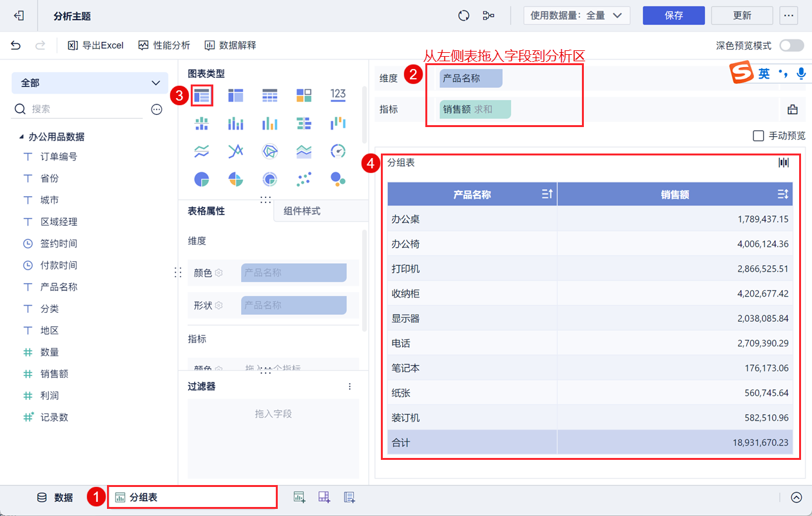Open the 全部 table selector dropdown
The width and height of the screenshot is (812, 516).
click(90, 83)
